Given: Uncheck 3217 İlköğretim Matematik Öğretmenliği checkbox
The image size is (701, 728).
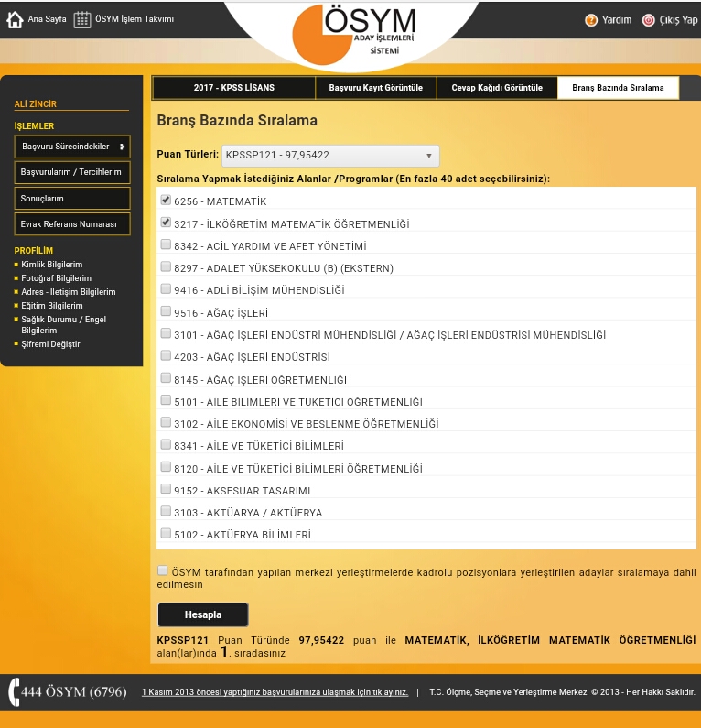Looking at the screenshot, I should (166, 223).
